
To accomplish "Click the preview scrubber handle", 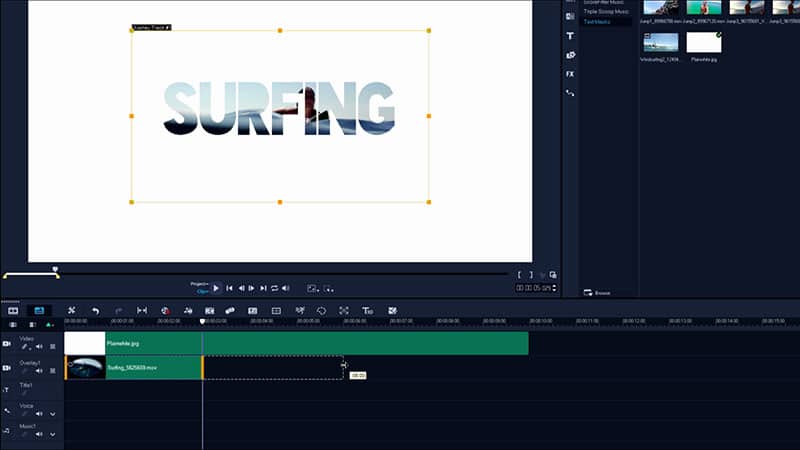I will coord(55,269).
